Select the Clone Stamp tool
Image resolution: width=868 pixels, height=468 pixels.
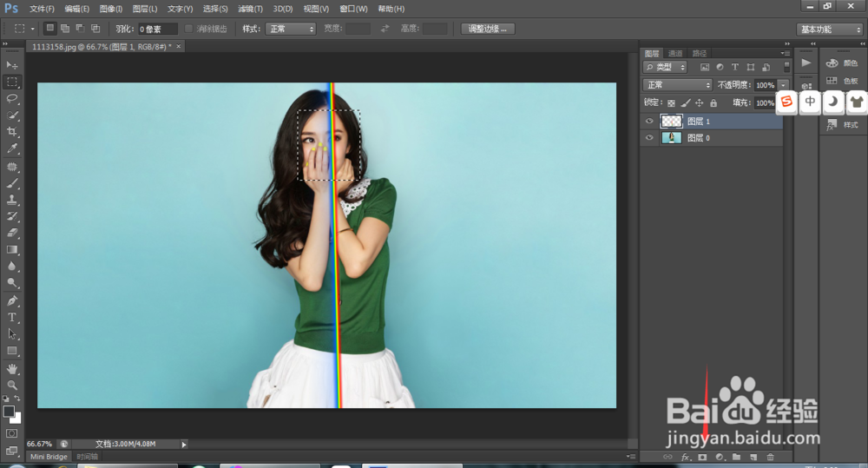(x=11, y=200)
